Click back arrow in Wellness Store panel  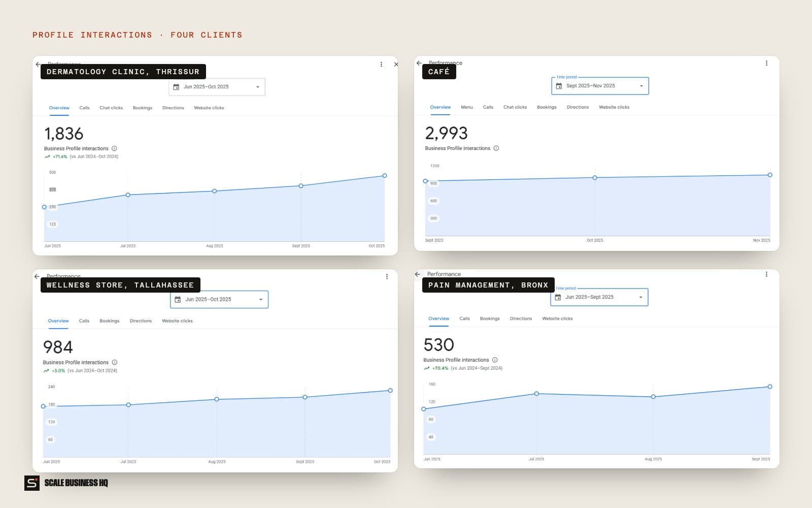coord(37,276)
